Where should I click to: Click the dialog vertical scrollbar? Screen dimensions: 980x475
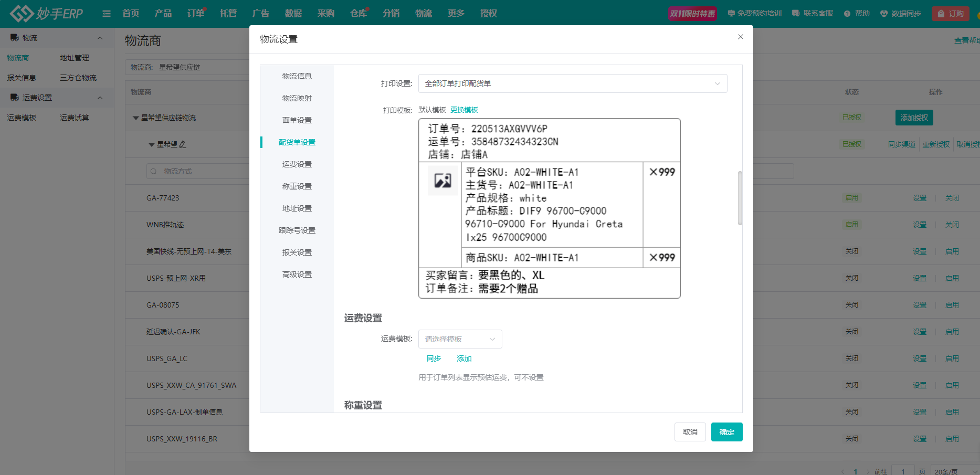pos(740,198)
